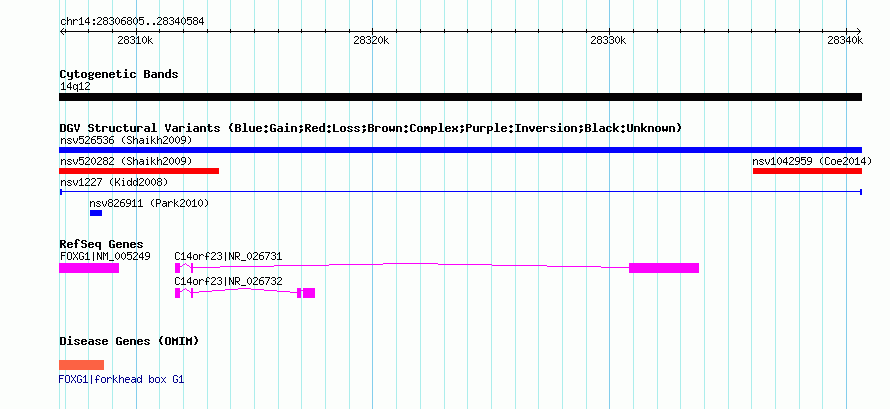Click the long intron line of NR_026731
This screenshot has height=409, width=890.
tap(411, 265)
